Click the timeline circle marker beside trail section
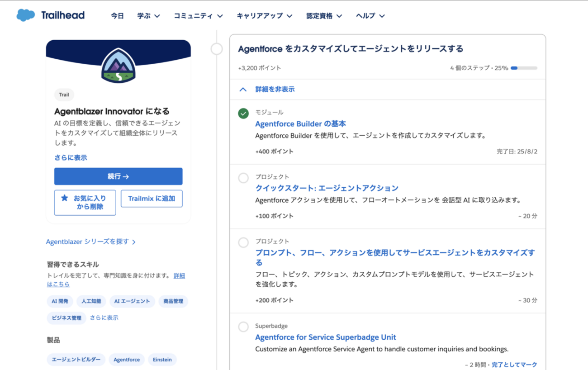The image size is (588, 370). pos(217,48)
